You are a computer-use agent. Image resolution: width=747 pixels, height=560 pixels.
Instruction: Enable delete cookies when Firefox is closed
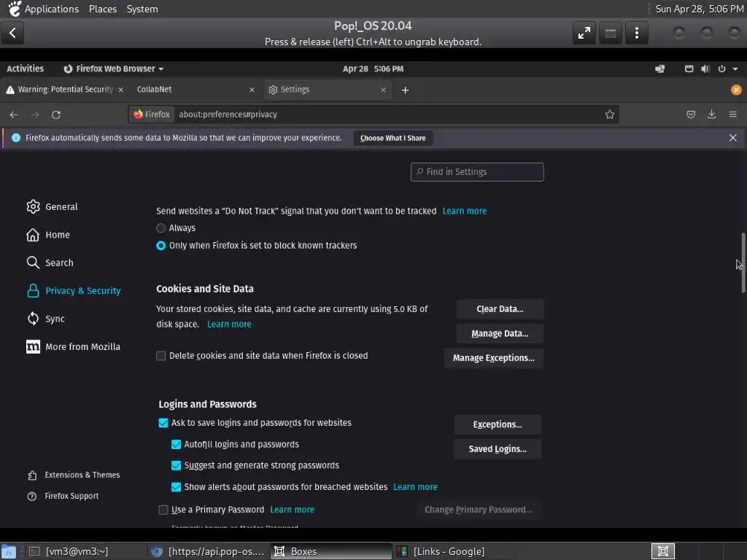click(161, 356)
